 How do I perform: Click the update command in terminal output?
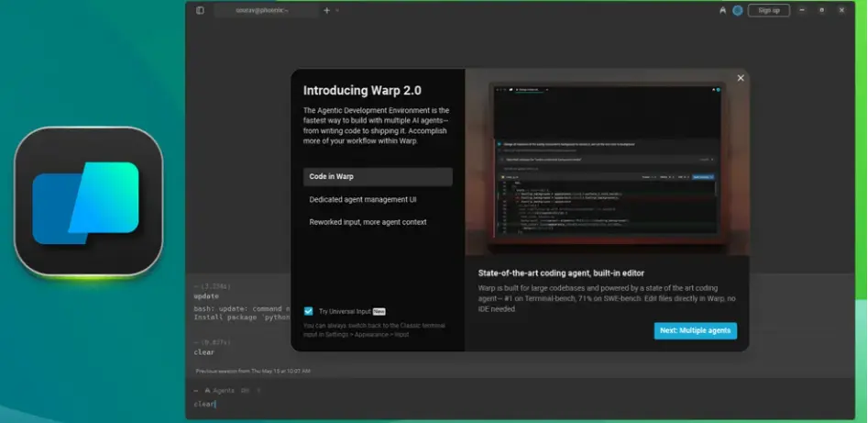(206, 296)
